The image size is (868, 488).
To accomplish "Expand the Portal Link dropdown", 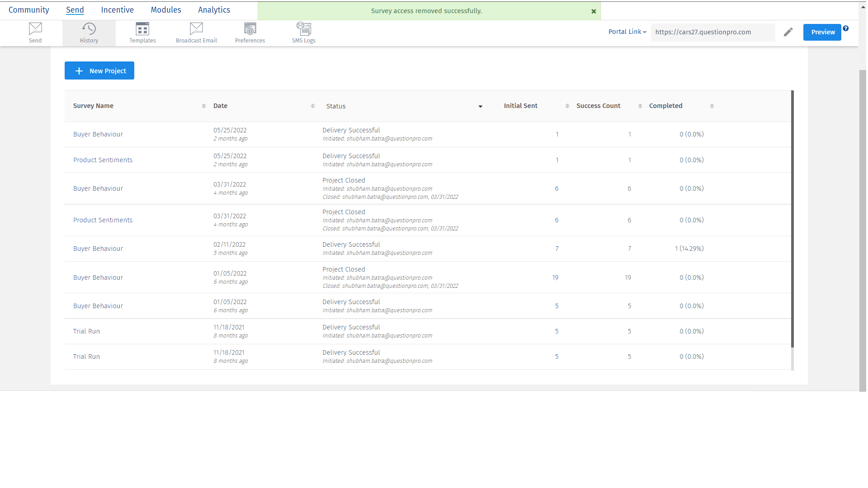I will pos(627,32).
